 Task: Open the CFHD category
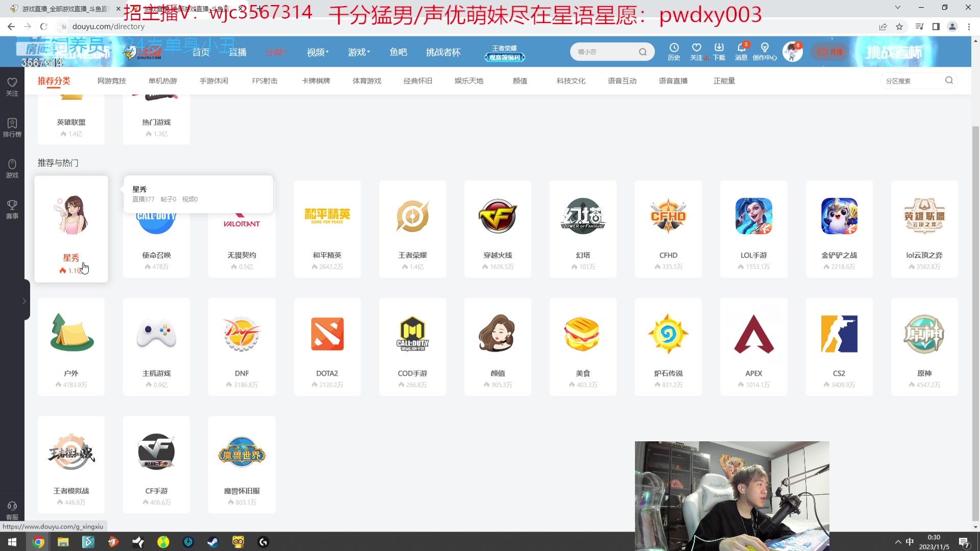coord(668,229)
